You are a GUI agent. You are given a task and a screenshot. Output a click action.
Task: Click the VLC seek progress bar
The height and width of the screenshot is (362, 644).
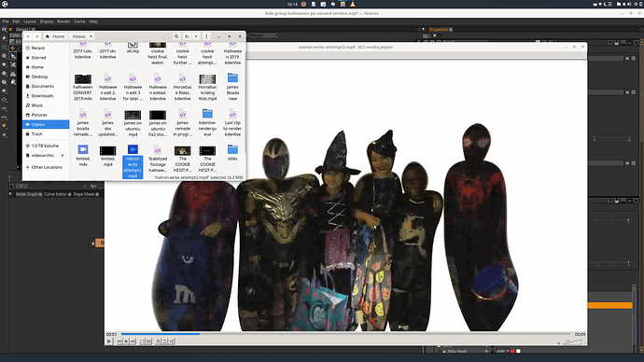(x=345, y=334)
